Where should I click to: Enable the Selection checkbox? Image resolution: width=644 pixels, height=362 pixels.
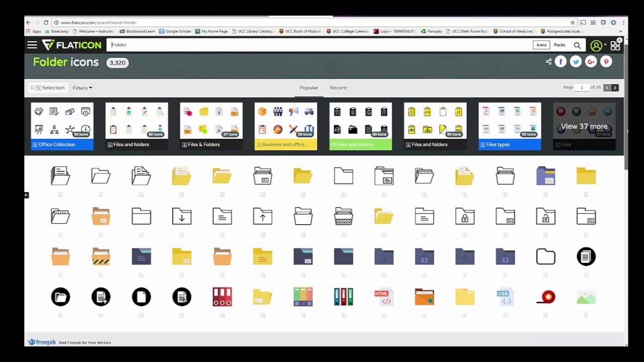32,87
